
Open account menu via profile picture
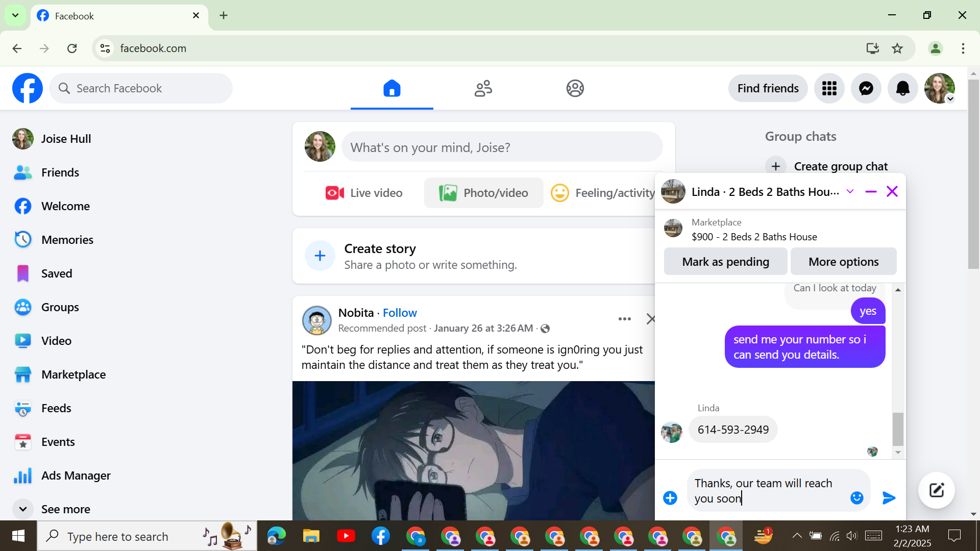click(x=939, y=88)
